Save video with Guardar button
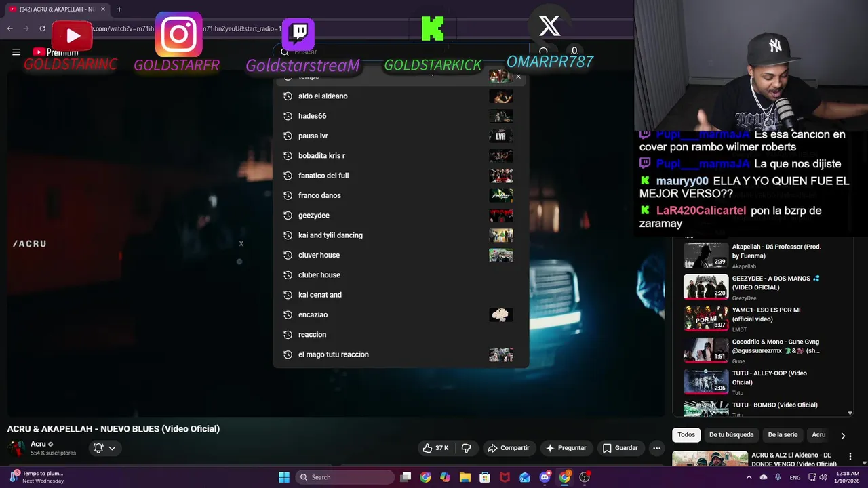The image size is (868, 488). pos(620,448)
